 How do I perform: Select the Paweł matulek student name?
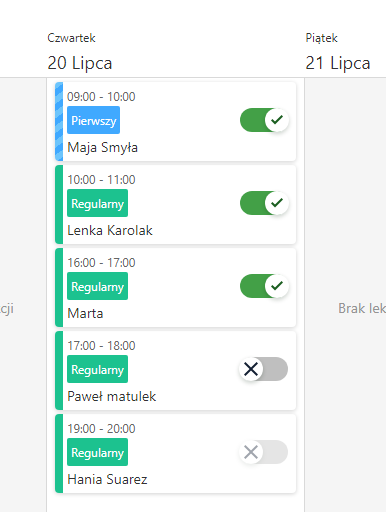[112, 396]
